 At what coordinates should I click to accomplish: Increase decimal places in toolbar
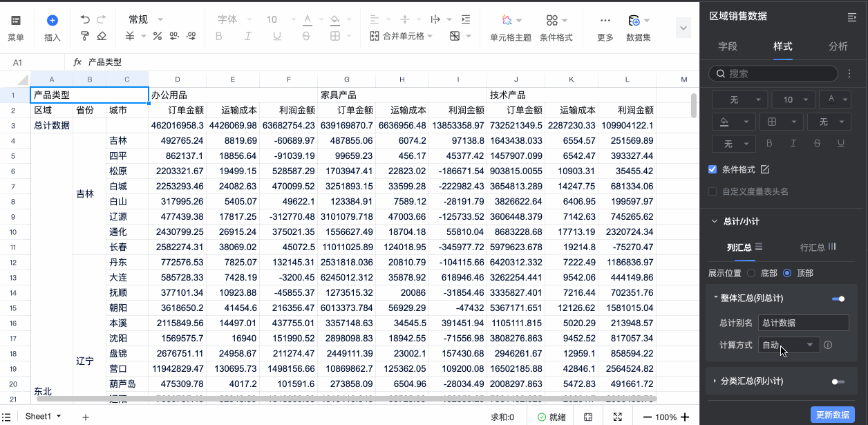click(x=191, y=36)
